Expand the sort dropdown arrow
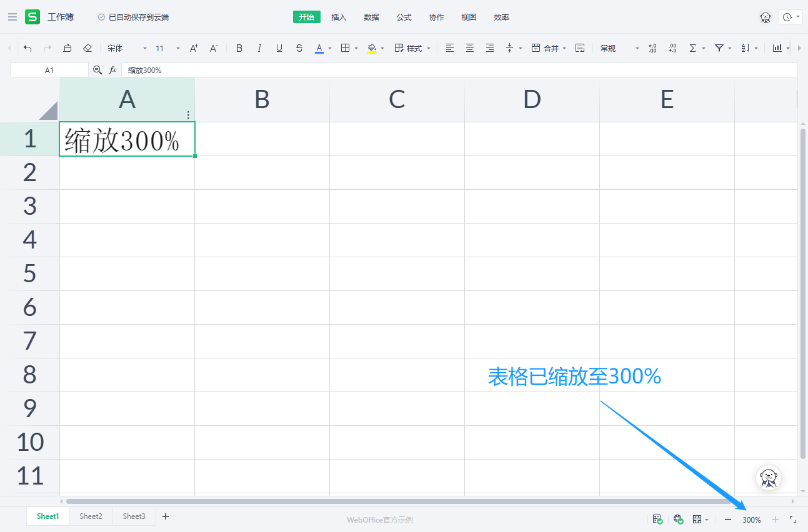 tap(756, 48)
